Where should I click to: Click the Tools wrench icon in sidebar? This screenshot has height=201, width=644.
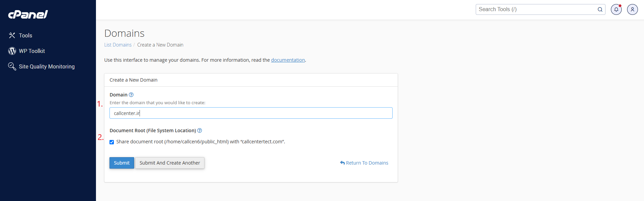point(12,35)
